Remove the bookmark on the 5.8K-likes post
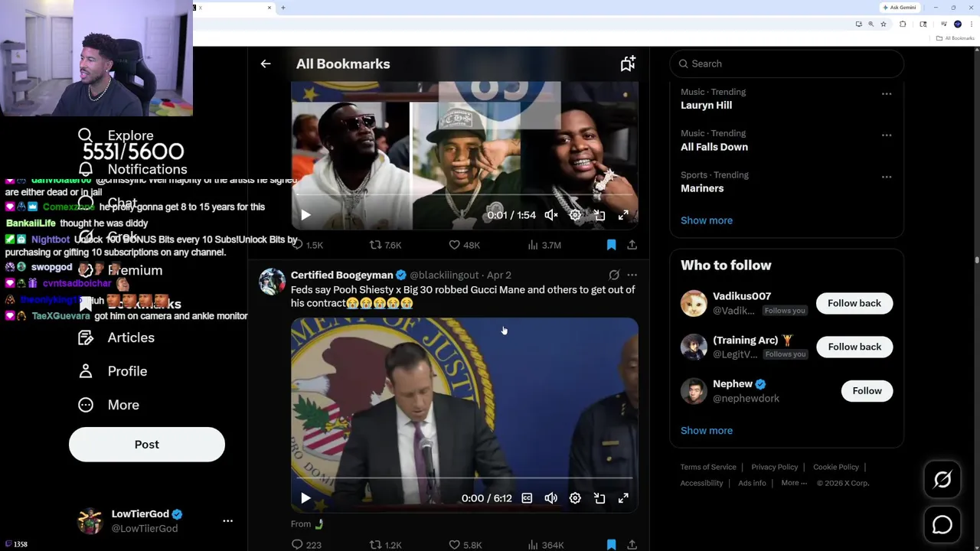Screen dimensions: 980x551 tap(611, 545)
